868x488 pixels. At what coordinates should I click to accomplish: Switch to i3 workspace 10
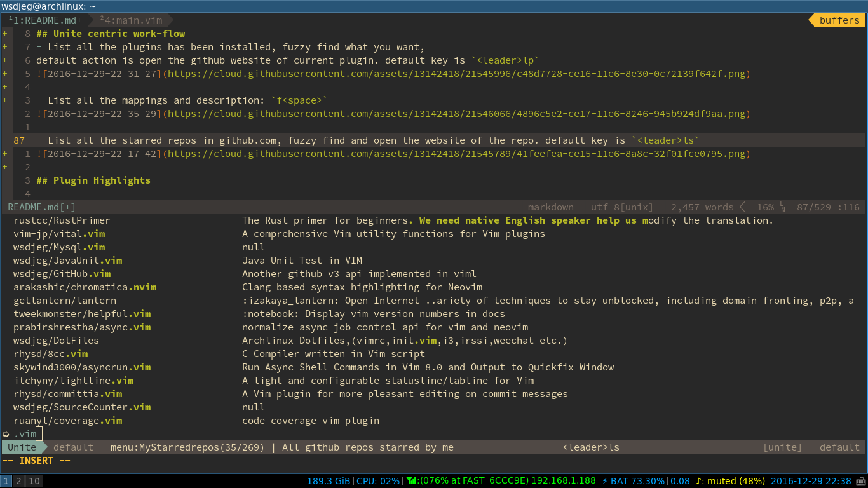[34, 481]
